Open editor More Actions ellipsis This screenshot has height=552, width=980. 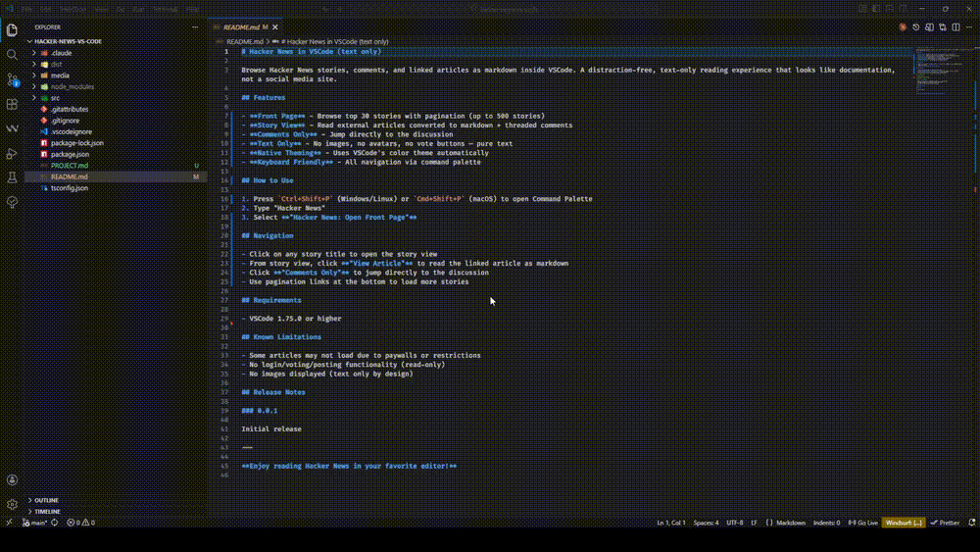969,27
